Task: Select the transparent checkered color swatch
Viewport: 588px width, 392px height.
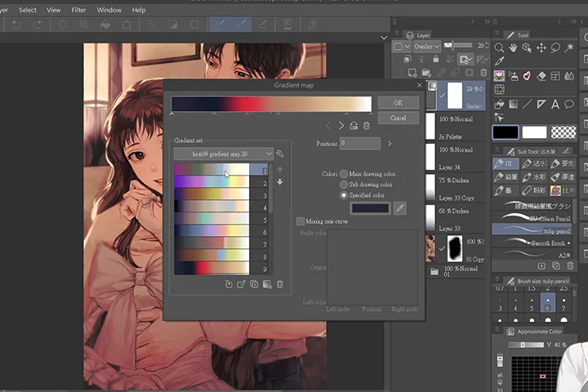Action: coord(563,132)
